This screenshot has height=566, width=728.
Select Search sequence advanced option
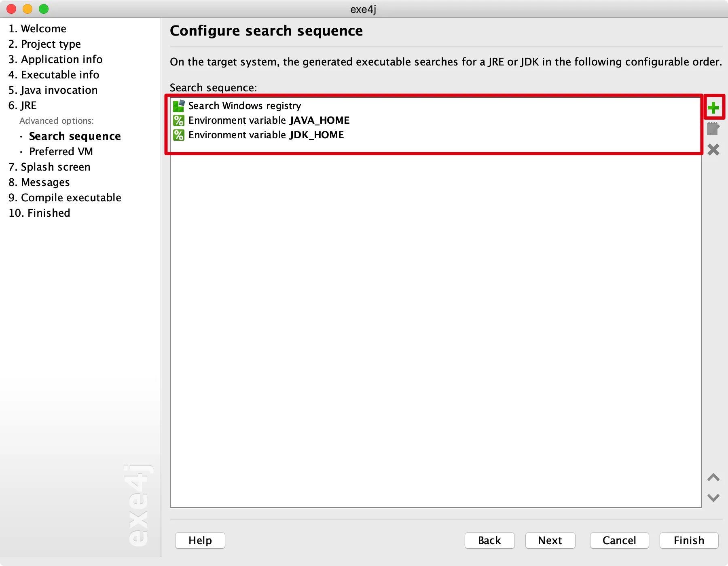(75, 136)
